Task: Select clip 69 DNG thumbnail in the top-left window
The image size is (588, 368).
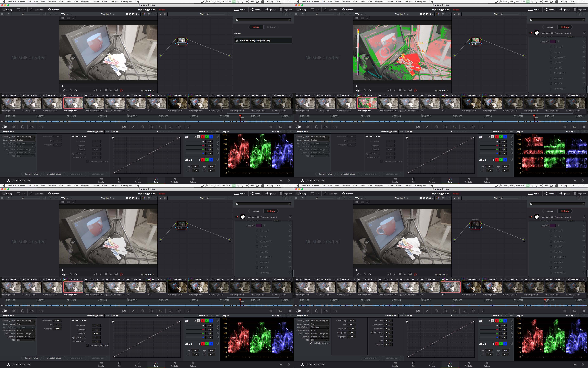Action: pyautogui.click(x=156, y=103)
